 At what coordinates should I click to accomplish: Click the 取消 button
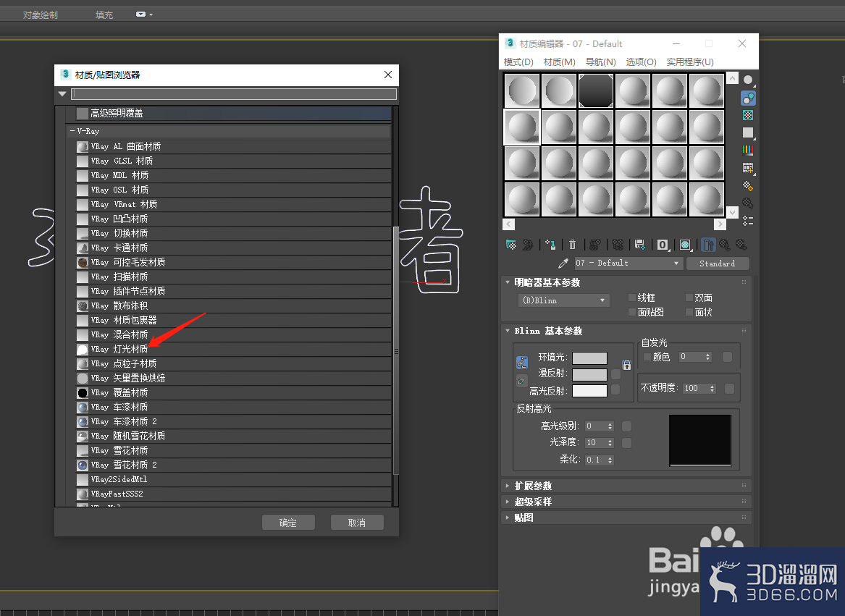(x=357, y=523)
